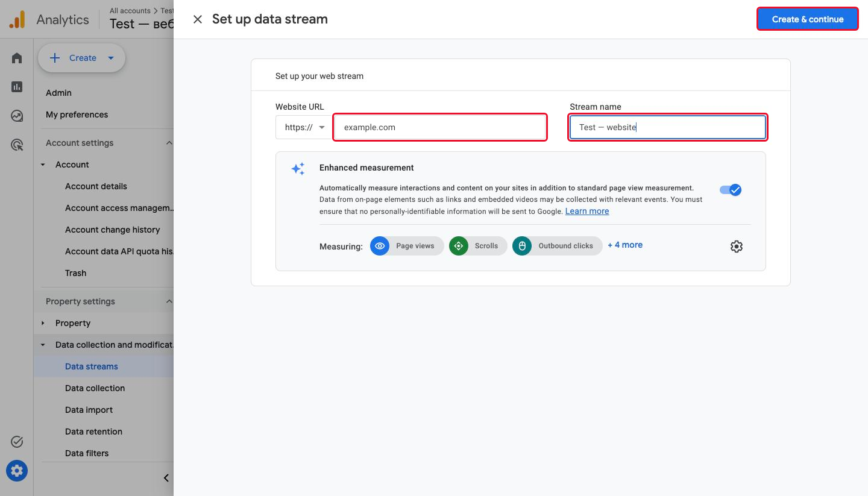The image size is (868, 496).
Task: Open the https:// protocol dropdown
Action: point(304,127)
